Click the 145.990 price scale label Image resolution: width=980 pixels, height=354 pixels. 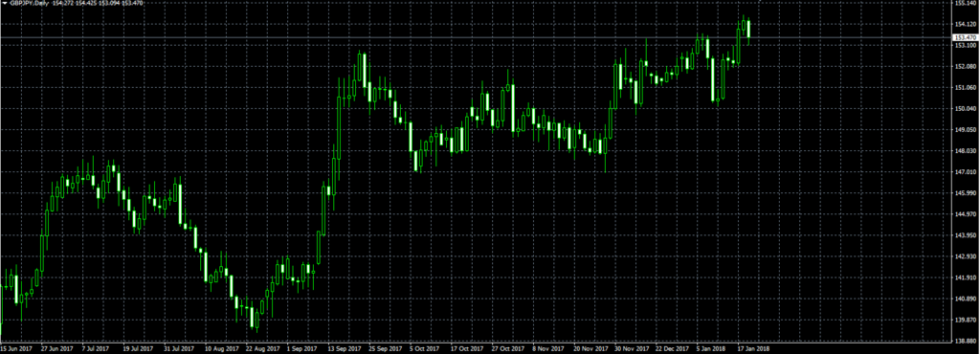coord(966,193)
